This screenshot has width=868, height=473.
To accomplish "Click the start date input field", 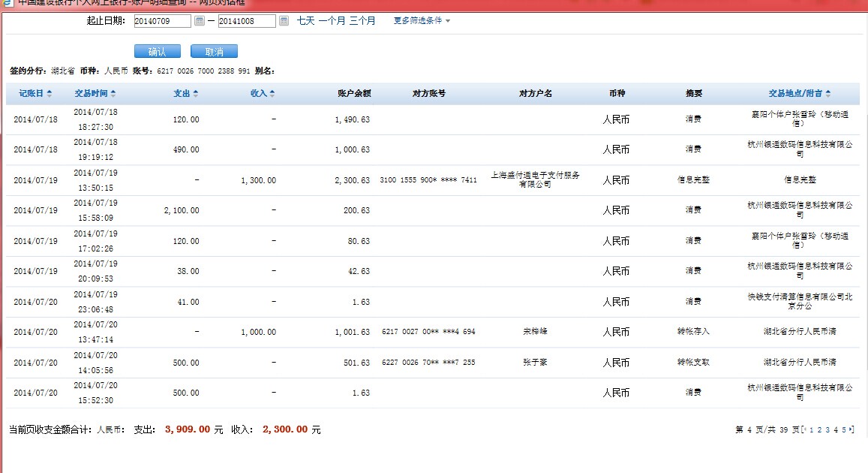I will coord(162,22).
